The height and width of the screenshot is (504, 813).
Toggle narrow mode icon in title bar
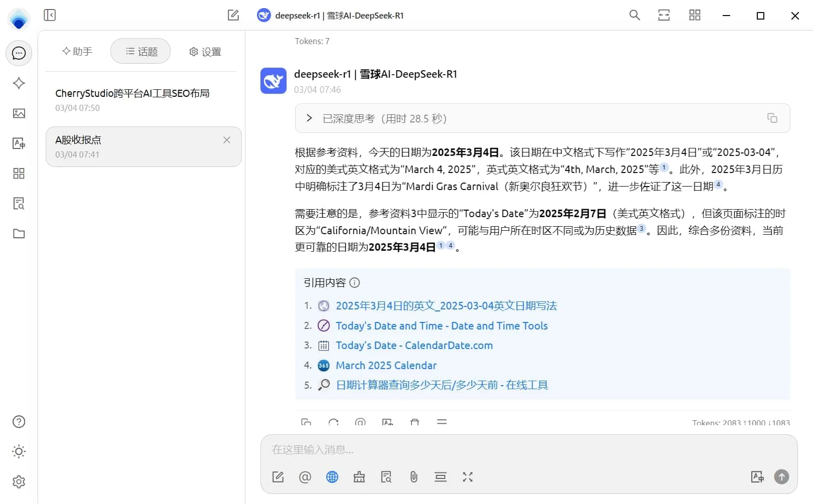click(664, 15)
